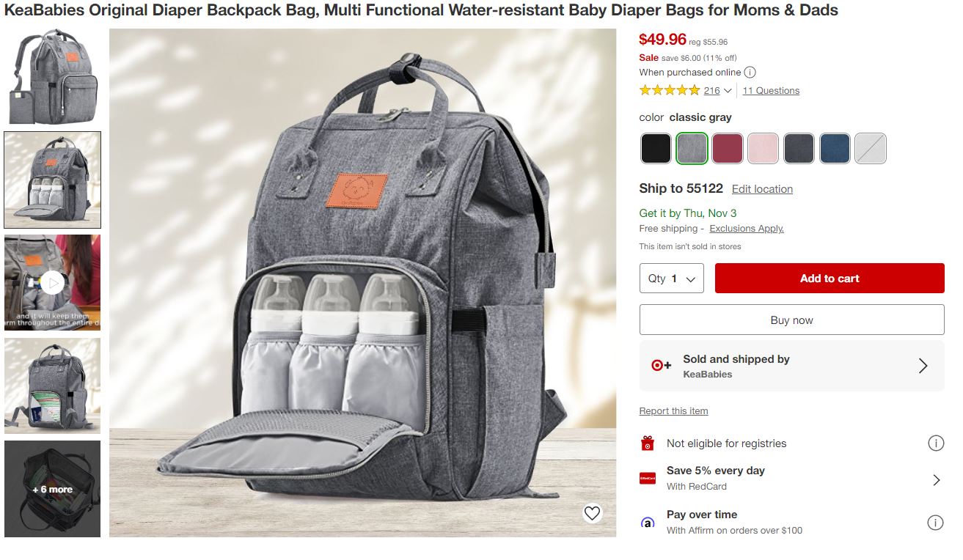
Task: Expand the 216 ratings dropdown chevron
Action: coord(728,91)
